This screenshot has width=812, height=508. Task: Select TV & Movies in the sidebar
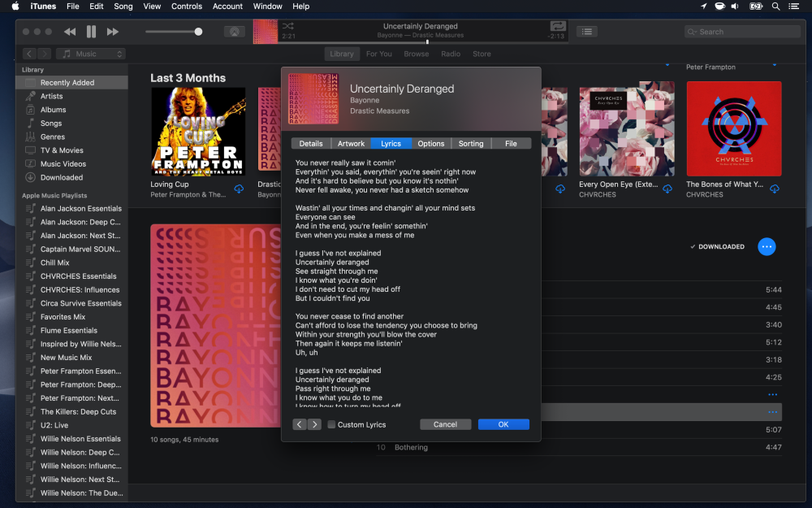(x=72, y=150)
